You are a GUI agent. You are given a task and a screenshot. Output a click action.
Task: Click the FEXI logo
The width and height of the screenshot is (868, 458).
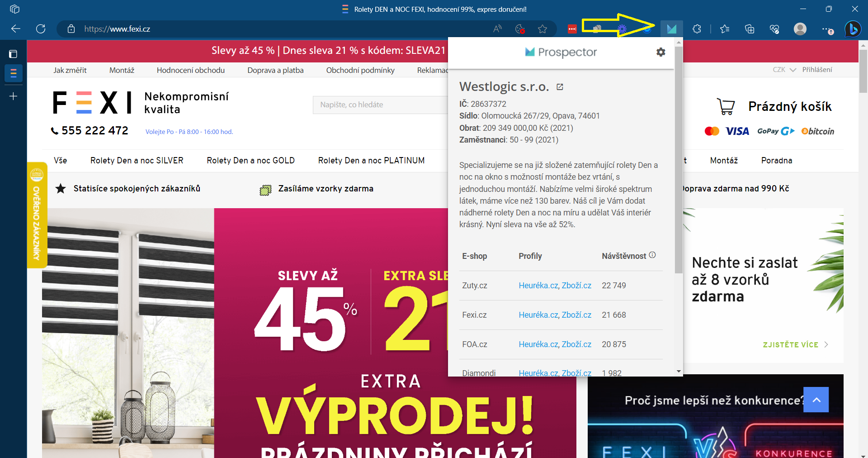click(92, 102)
